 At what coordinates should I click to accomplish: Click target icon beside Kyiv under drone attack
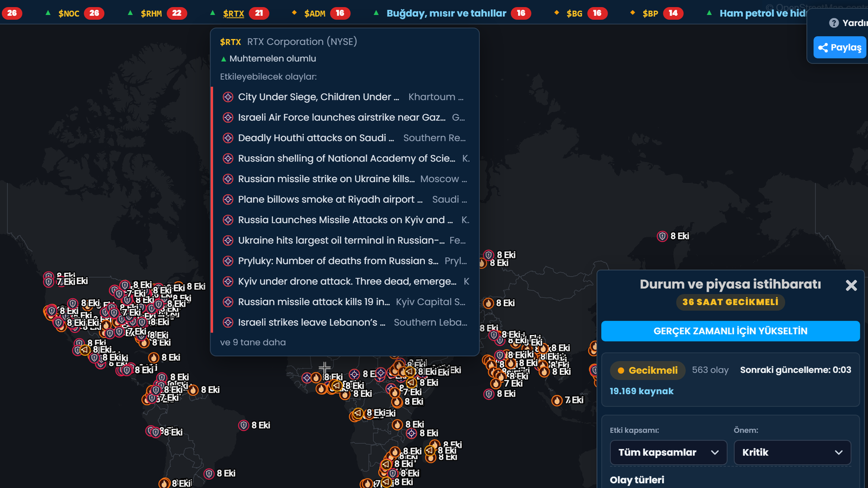pyautogui.click(x=228, y=281)
